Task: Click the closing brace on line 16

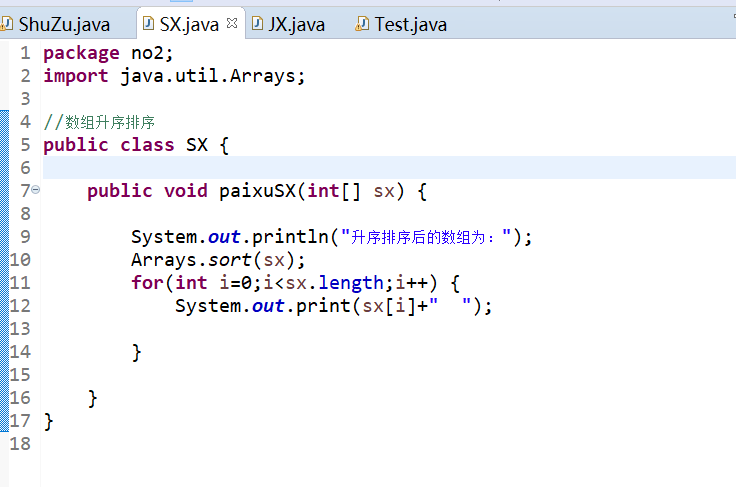Action: pos(92,398)
